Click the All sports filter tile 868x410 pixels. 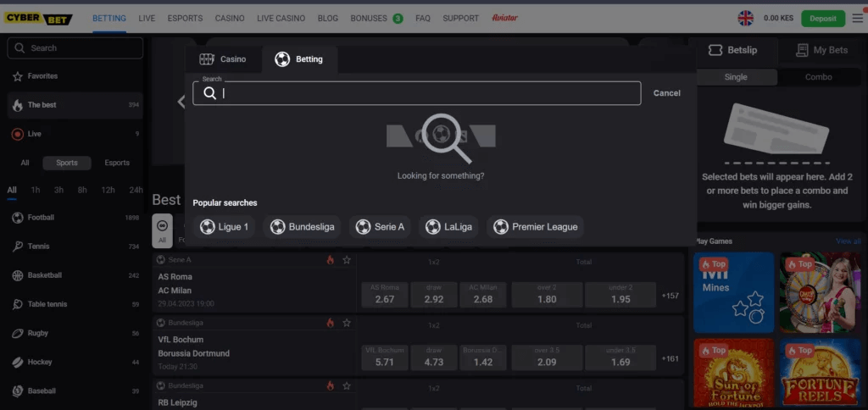162,230
